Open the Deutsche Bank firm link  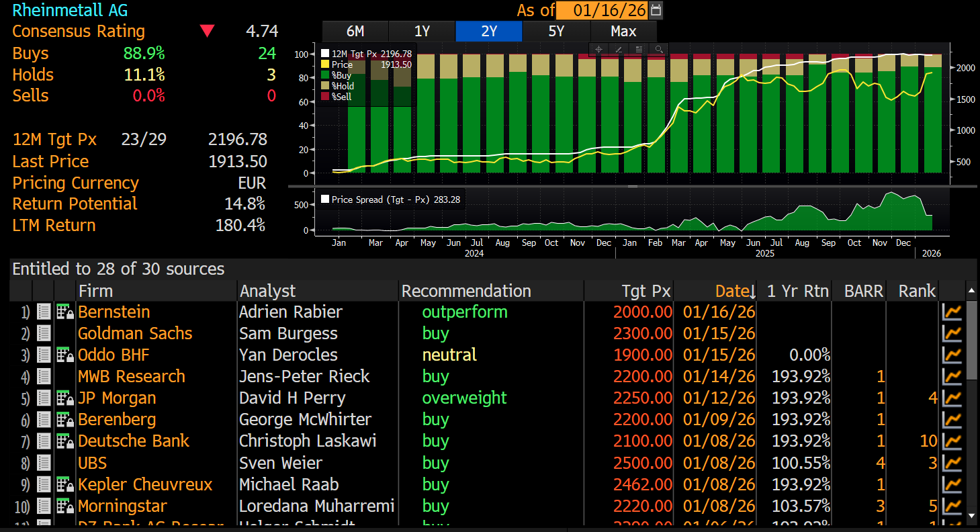pos(134,441)
